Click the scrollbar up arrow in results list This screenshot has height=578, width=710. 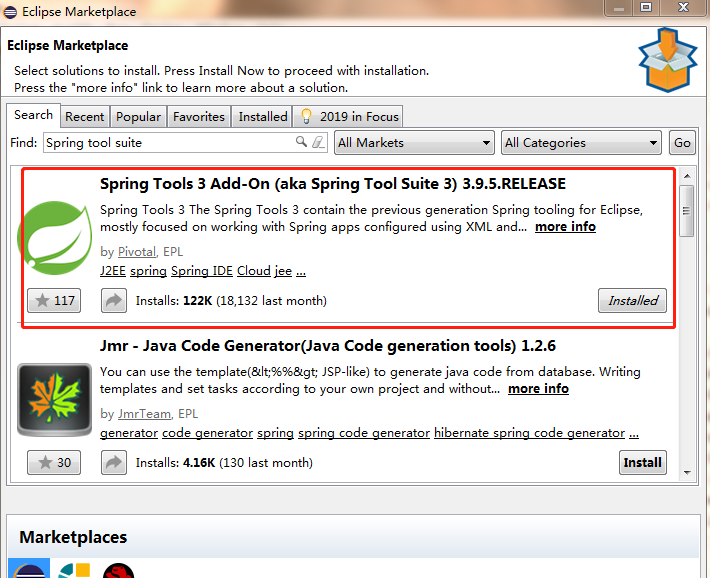pos(687,176)
